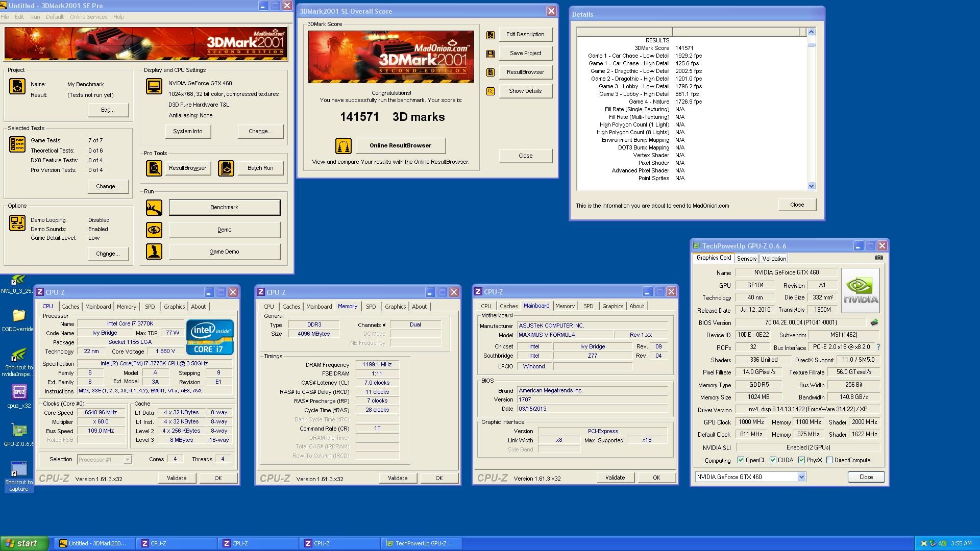Switch to Untitled - 3DMark2001 taskbar item

[95, 543]
